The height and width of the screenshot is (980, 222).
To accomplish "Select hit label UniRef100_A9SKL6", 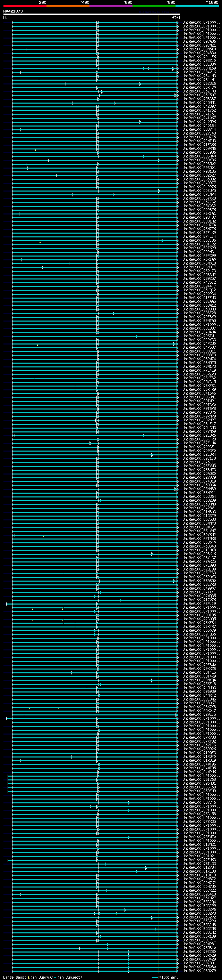I will 199,554.
